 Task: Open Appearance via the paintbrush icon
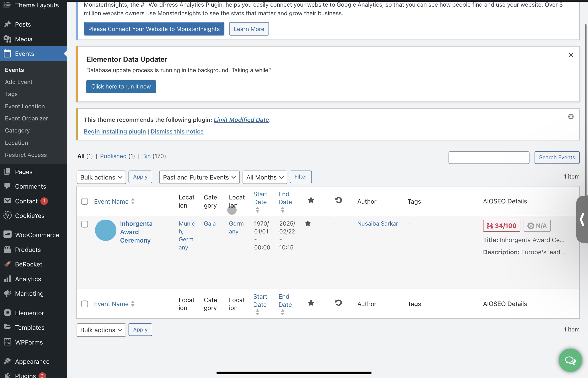7,361
